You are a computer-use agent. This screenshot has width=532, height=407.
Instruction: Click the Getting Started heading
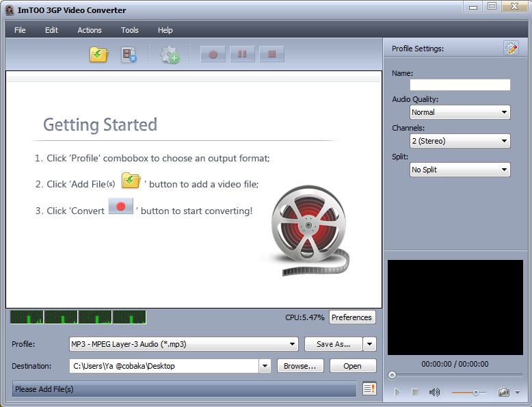[x=100, y=124]
